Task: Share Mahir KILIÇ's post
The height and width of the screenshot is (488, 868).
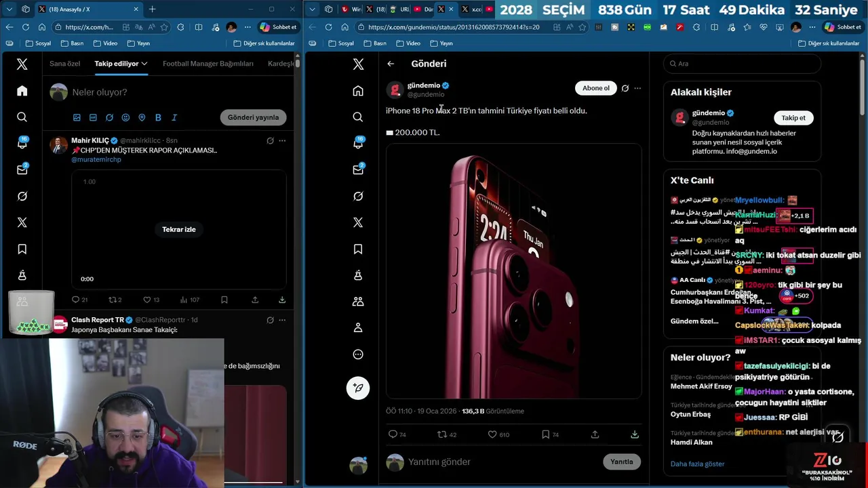Action: [255, 300]
